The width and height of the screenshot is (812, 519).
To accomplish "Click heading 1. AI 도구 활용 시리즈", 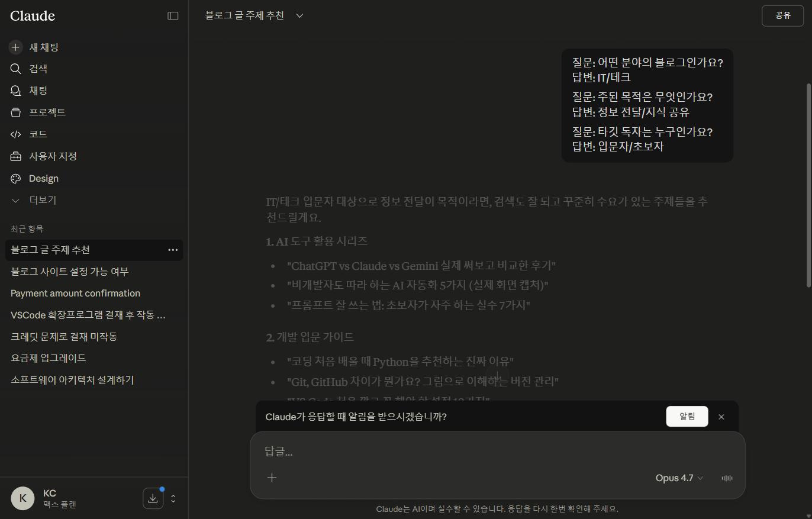I will (317, 241).
